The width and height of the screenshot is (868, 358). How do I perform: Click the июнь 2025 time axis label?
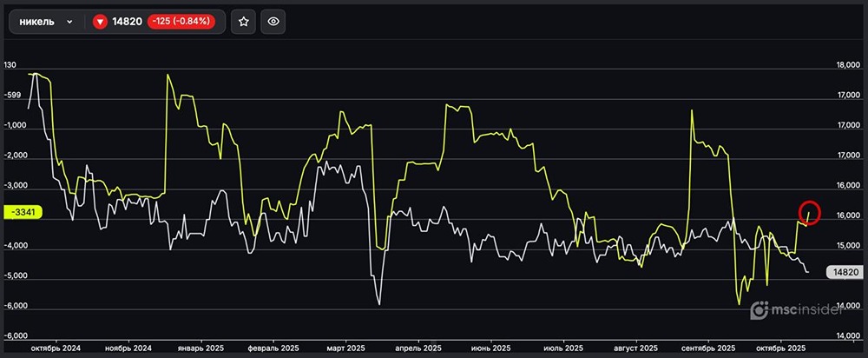pos(490,348)
